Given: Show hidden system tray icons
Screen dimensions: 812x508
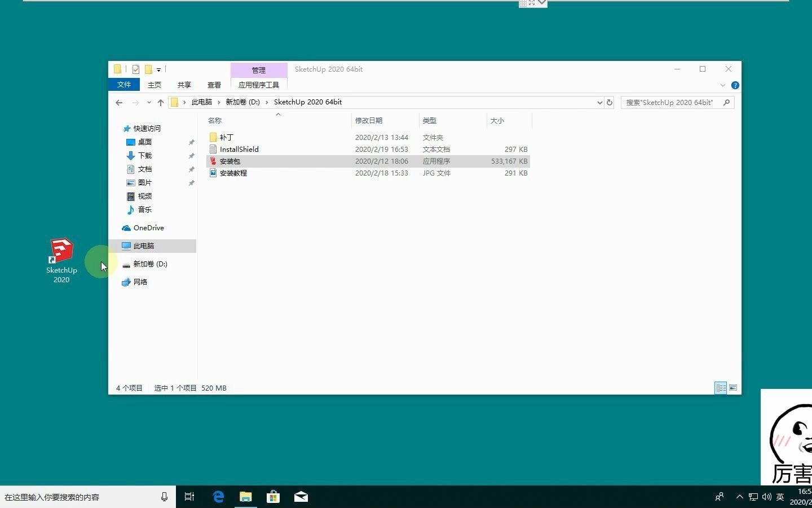Looking at the screenshot, I should 739,497.
